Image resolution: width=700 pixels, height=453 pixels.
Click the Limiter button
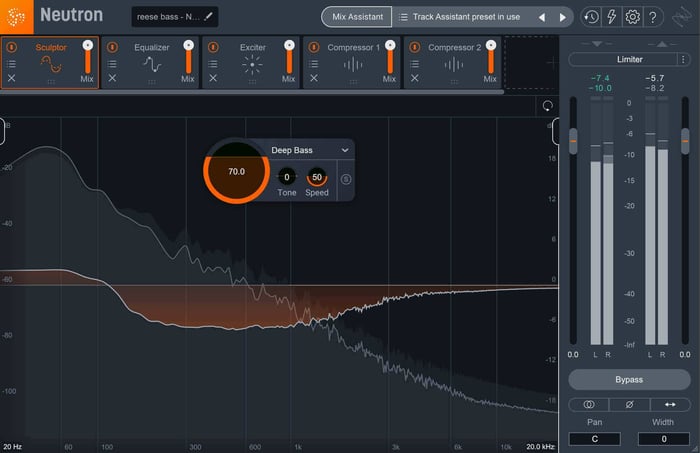[624, 59]
